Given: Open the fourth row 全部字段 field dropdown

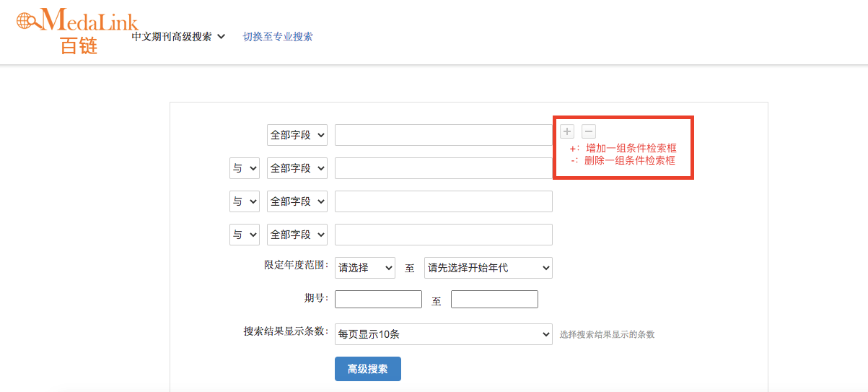Looking at the screenshot, I should pyautogui.click(x=297, y=235).
